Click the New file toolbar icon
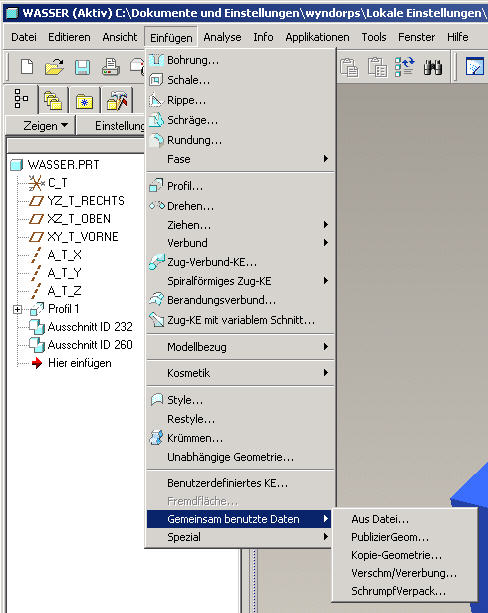 [27, 66]
